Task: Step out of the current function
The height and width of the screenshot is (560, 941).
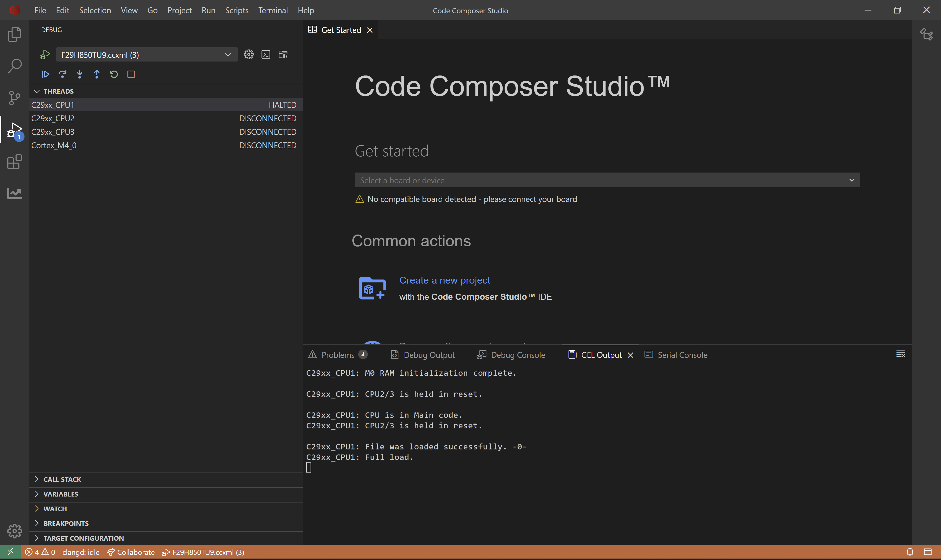Action: [97, 74]
